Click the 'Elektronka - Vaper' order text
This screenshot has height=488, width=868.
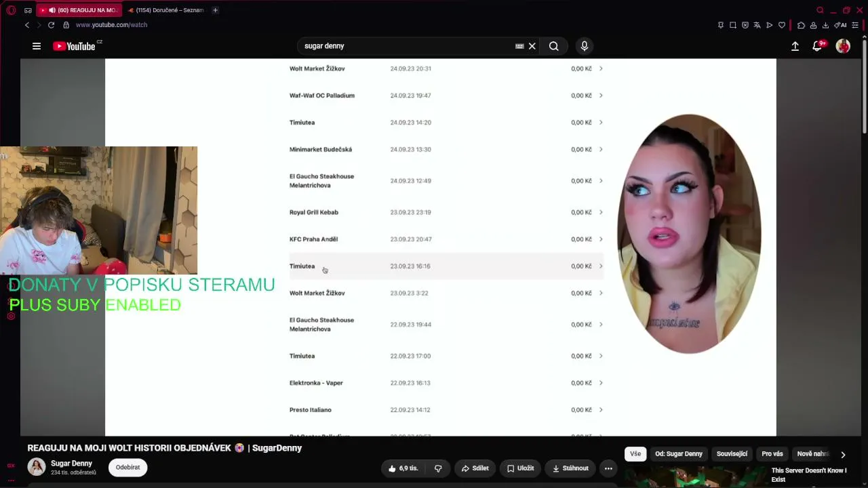(316, 383)
